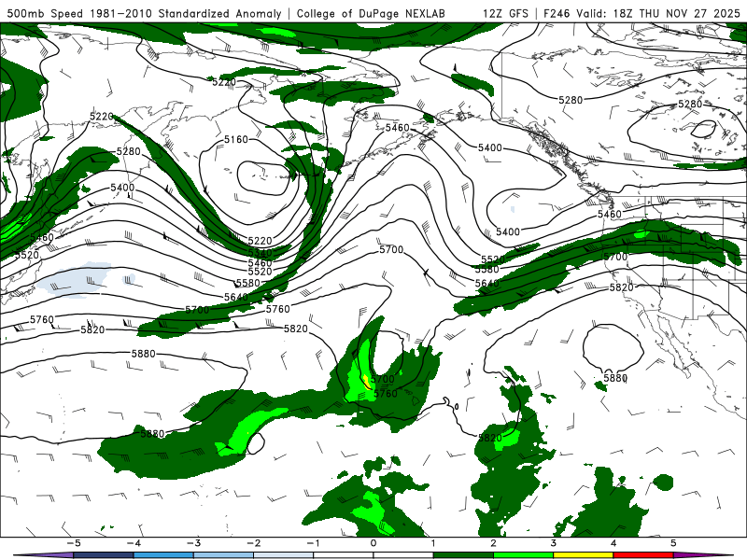This screenshot has width=747, height=560.
Task: Click the colorbar tick label -5
Action: [x=74, y=543]
